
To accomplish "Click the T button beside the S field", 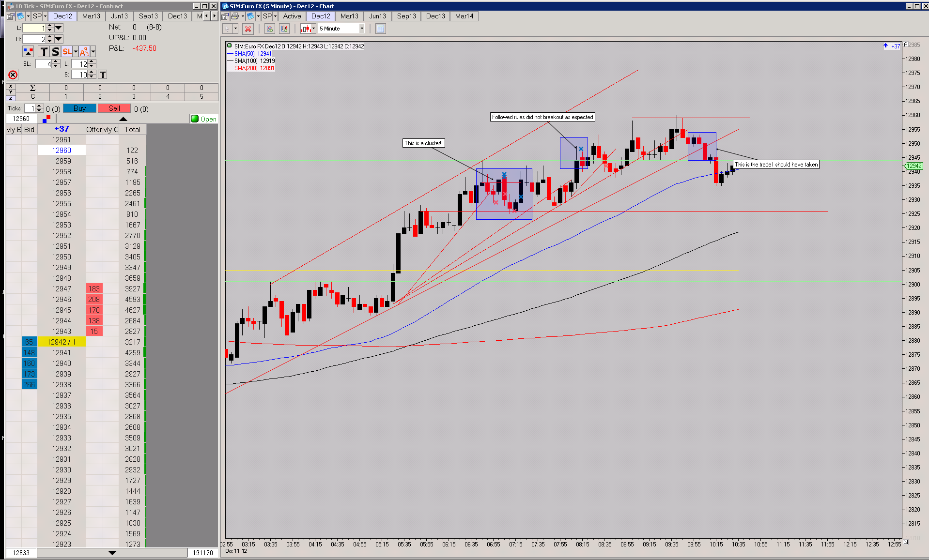I will tap(103, 75).
